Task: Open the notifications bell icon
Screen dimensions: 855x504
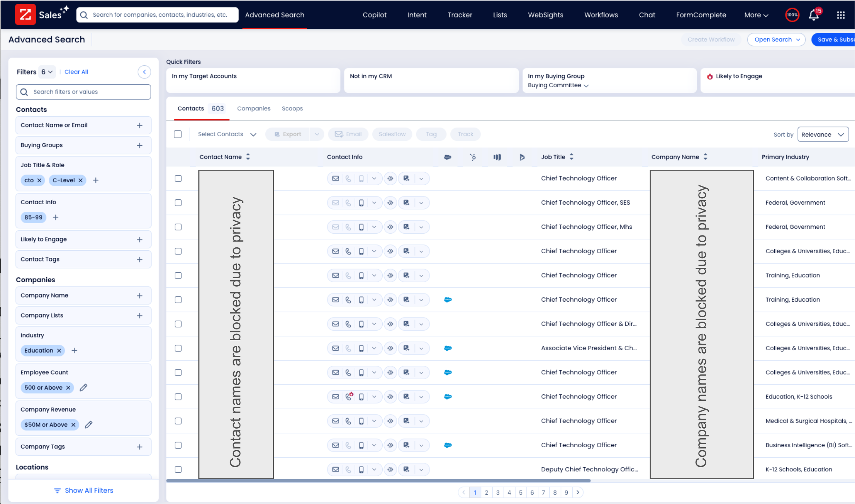Action: coord(813,15)
